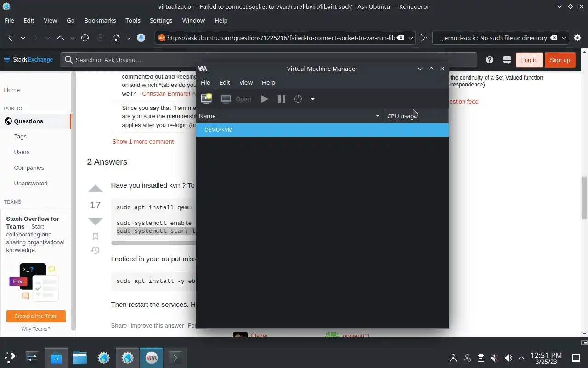
Task: Open File menu in Virtual Machine Manager
Action: click(x=205, y=82)
